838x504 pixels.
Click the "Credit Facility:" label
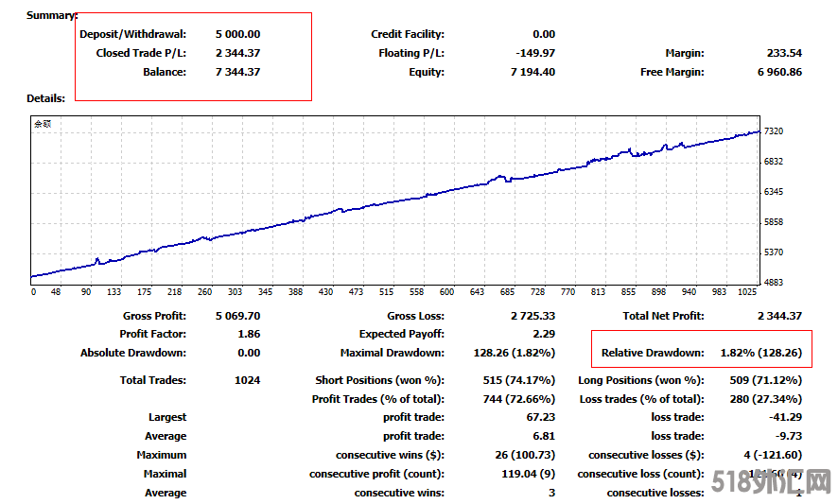tap(408, 34)
